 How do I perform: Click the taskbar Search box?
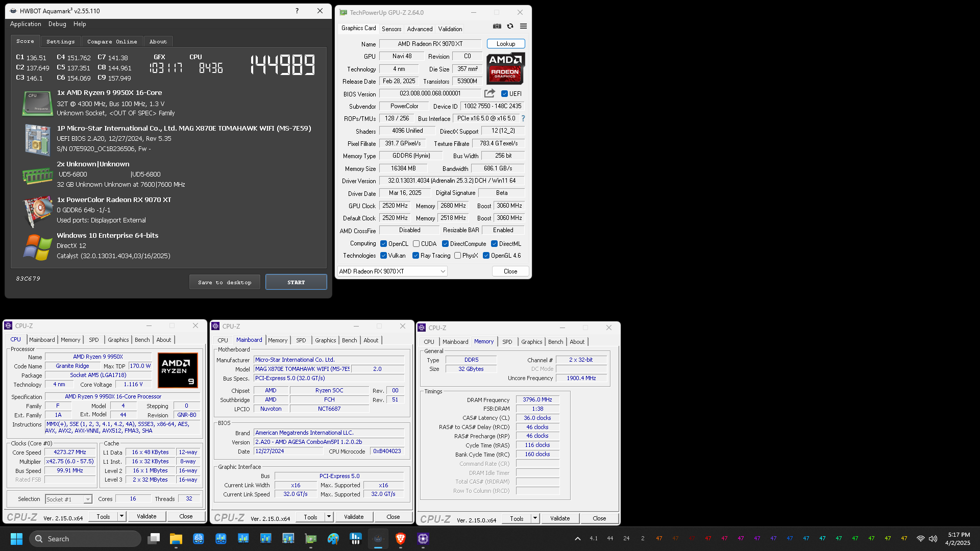[85, 539]
